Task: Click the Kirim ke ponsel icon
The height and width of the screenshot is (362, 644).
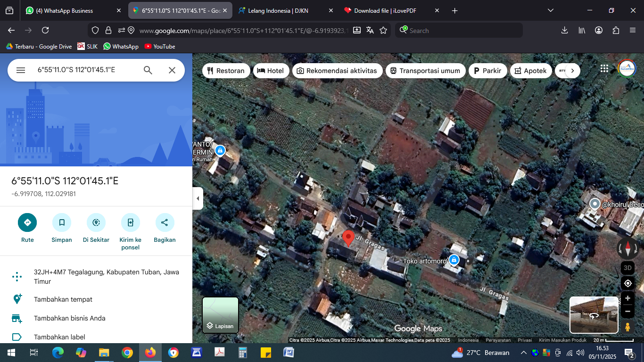Action: pyautogui.click(x=130, y=222)
